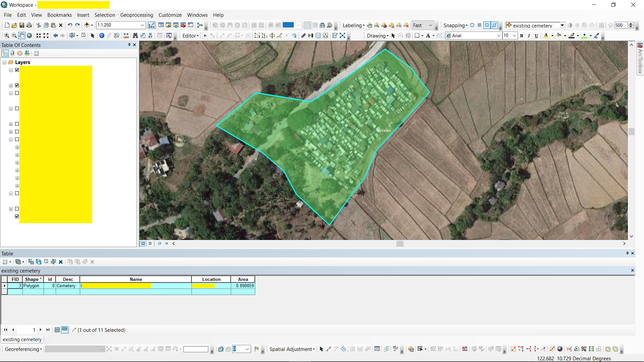
Task: Open the Identify tool
Action: click(x=102, y=36)
